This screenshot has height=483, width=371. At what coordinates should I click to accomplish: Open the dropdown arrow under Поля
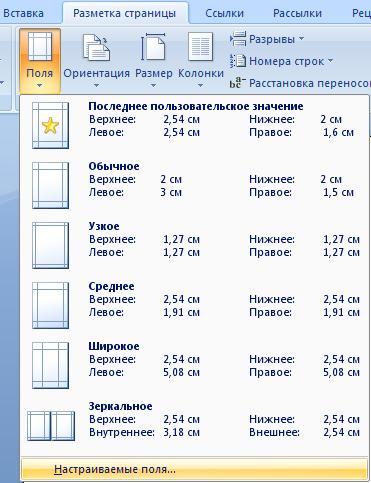point(40,86)
